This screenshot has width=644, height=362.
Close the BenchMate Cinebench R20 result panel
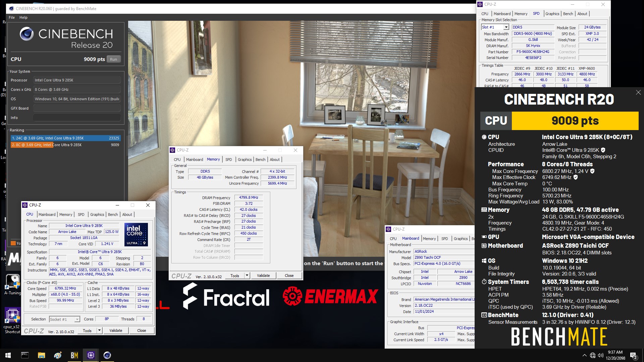tap(638, 92)
